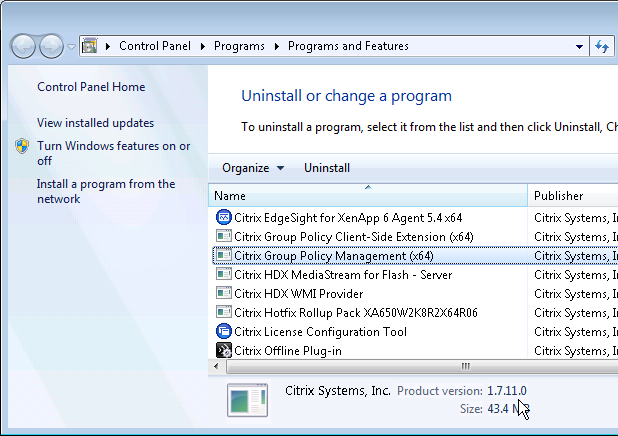Viewport: 618px width, 436px height.
Task: Click the shield icon beside Windows features
Action: (x=22, y=146)
